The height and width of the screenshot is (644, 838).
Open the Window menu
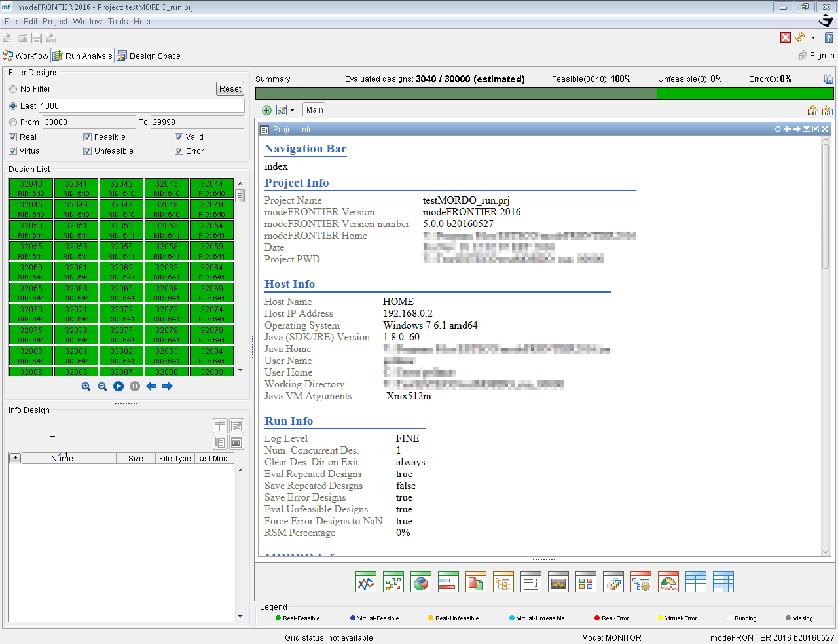coord(88,22)
